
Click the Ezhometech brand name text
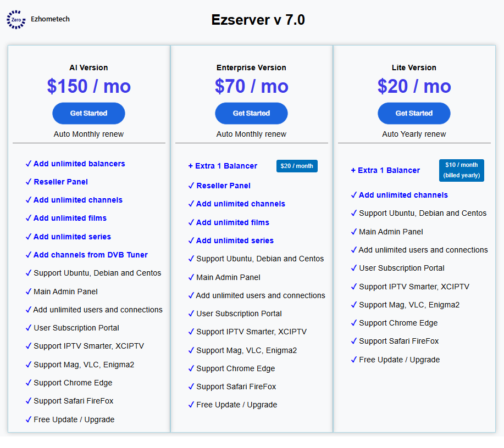point(50,19)
